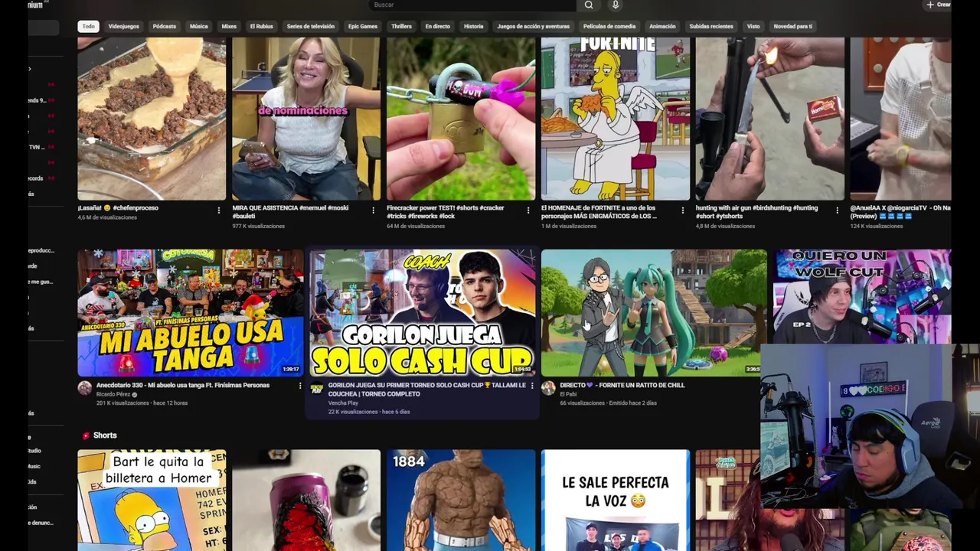Viewport: 980px width, 551px height.
Task: Select the Thrillers filter chip
Action: click(x=401, y=26)
